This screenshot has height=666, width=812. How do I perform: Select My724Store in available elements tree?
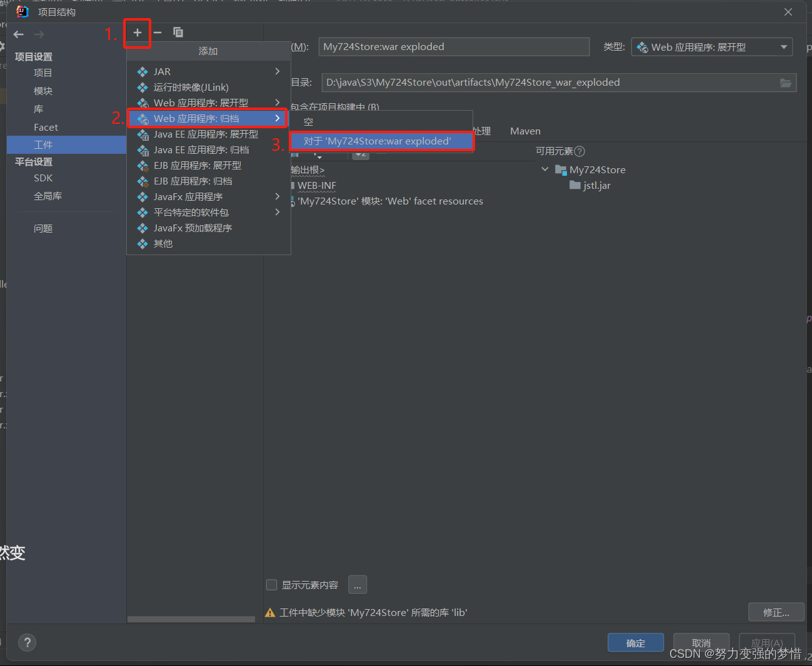pos(590,169)
